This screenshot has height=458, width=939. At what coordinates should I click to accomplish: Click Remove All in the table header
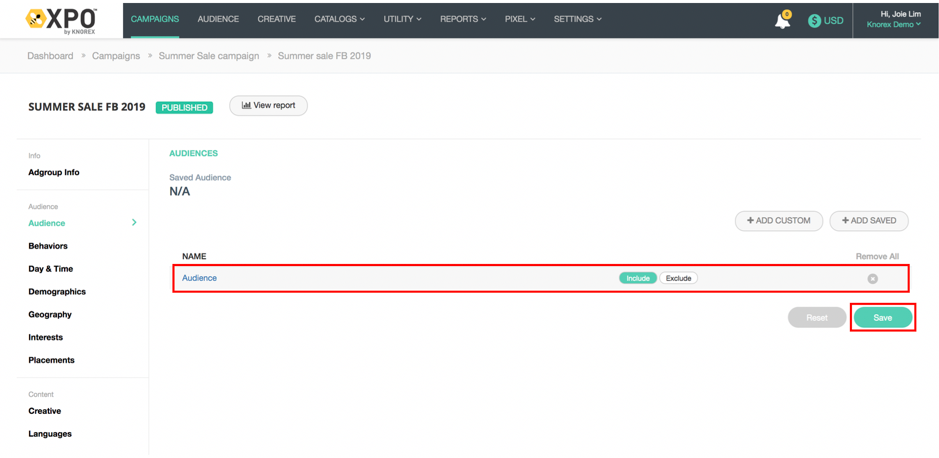877,257
